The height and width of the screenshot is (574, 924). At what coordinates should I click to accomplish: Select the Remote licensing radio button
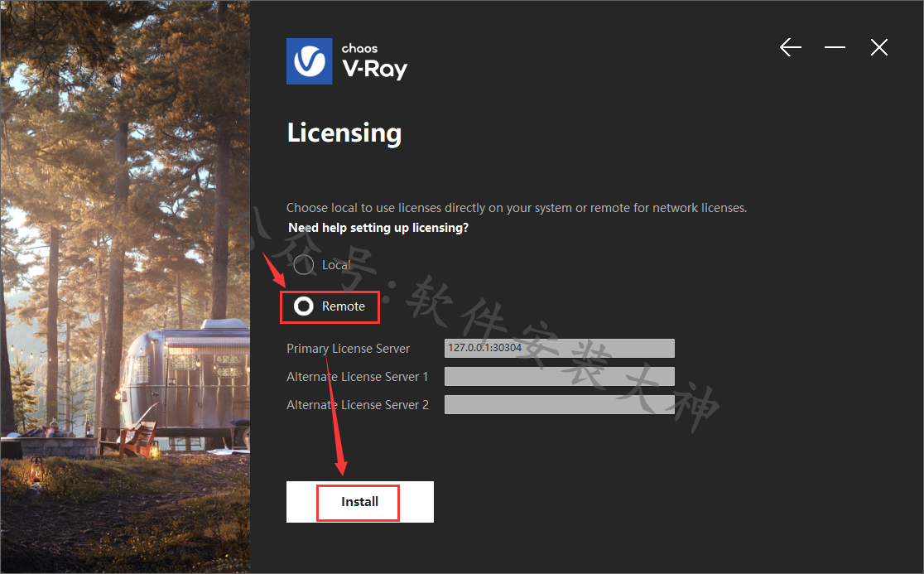tap(304, 306)
